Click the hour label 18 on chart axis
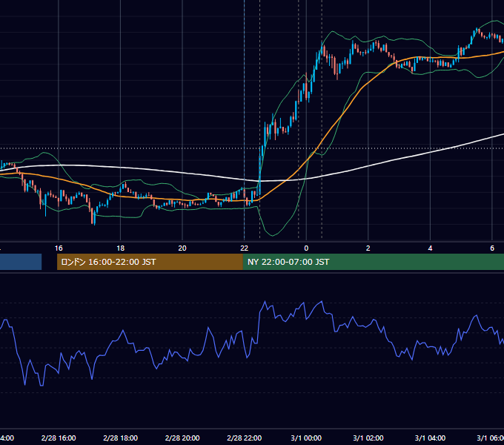Image resolution: width=504 pixels, height=445 pixels. tap(121, 248)
